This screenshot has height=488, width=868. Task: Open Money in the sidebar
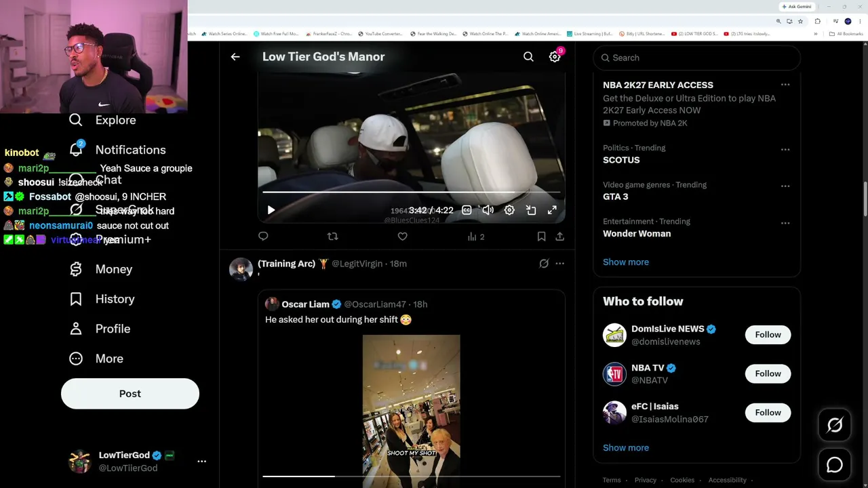coord(114,269)
